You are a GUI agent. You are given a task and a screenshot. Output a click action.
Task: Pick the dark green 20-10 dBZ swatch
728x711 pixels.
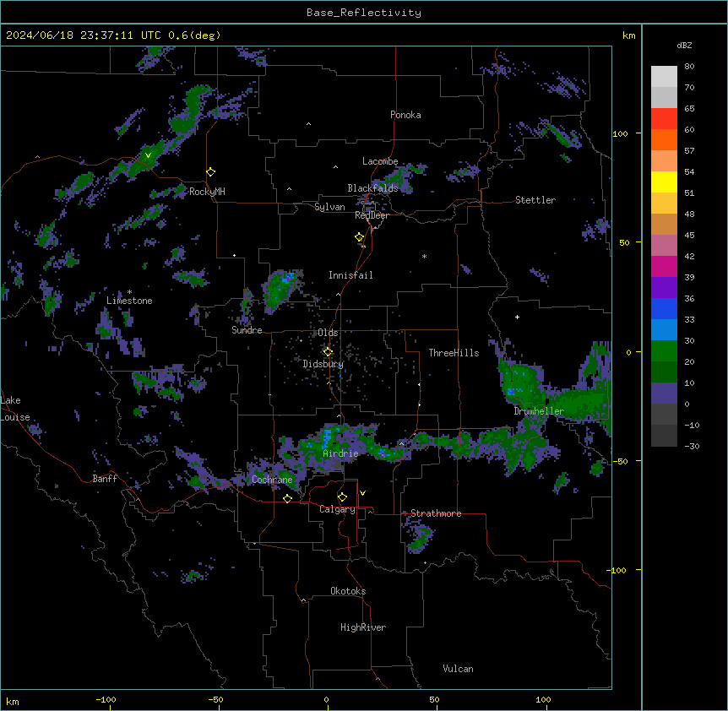tap(664, 372)
